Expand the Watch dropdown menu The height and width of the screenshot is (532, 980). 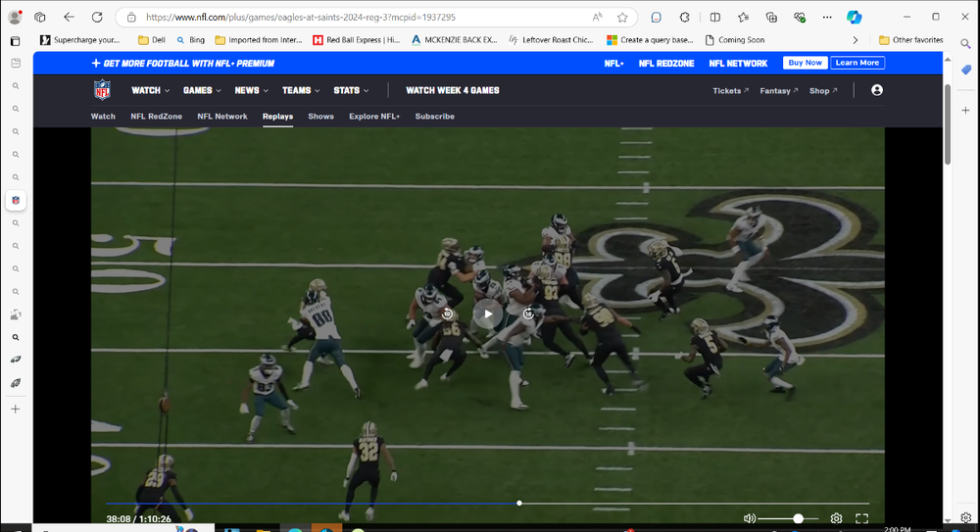pyautogui.click(x=150, y=90)
